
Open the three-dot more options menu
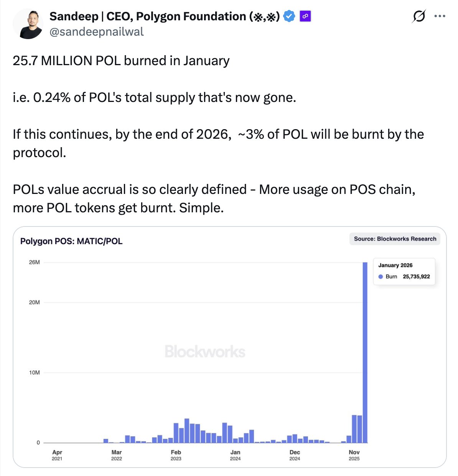[440, 16]
